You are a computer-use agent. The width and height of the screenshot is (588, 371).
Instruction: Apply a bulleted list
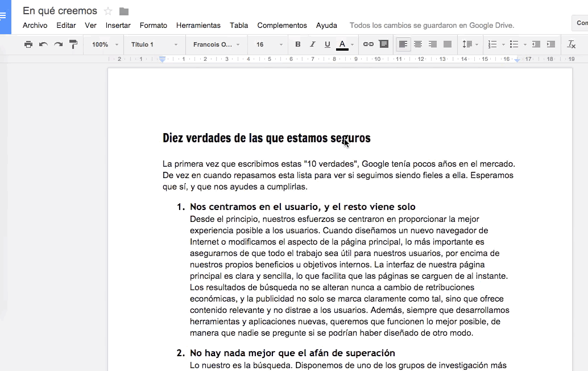click(514, 44)
